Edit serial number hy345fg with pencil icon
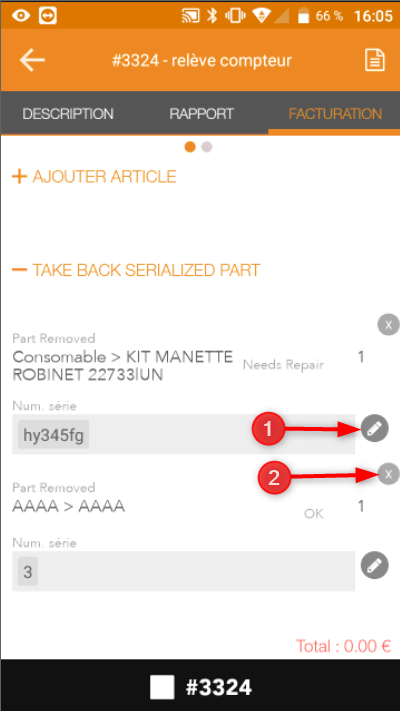The image size is (400, 711). tap(375, 428)
